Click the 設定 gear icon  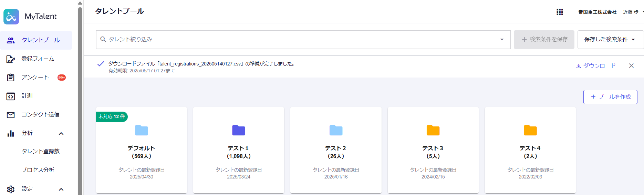pyautogui.click(x=11, y=189)
